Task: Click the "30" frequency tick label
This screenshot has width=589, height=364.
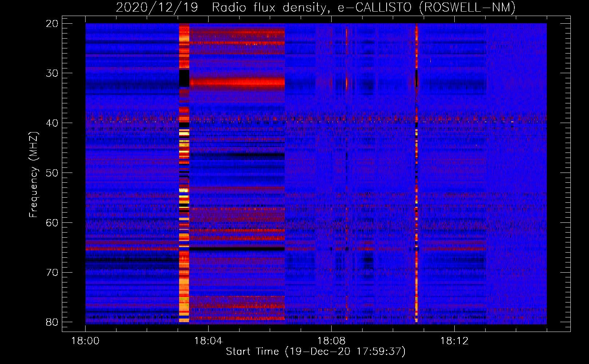Action: (x=52, y=73)
